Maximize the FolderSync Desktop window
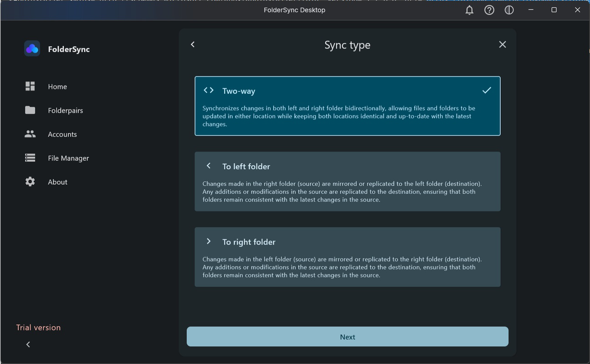 click(554, 10)
